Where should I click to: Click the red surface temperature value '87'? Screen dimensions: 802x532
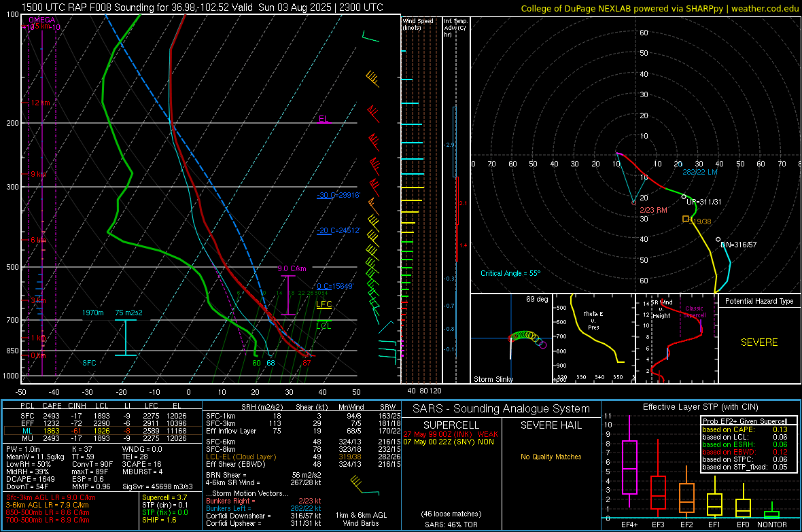[307, 363]
